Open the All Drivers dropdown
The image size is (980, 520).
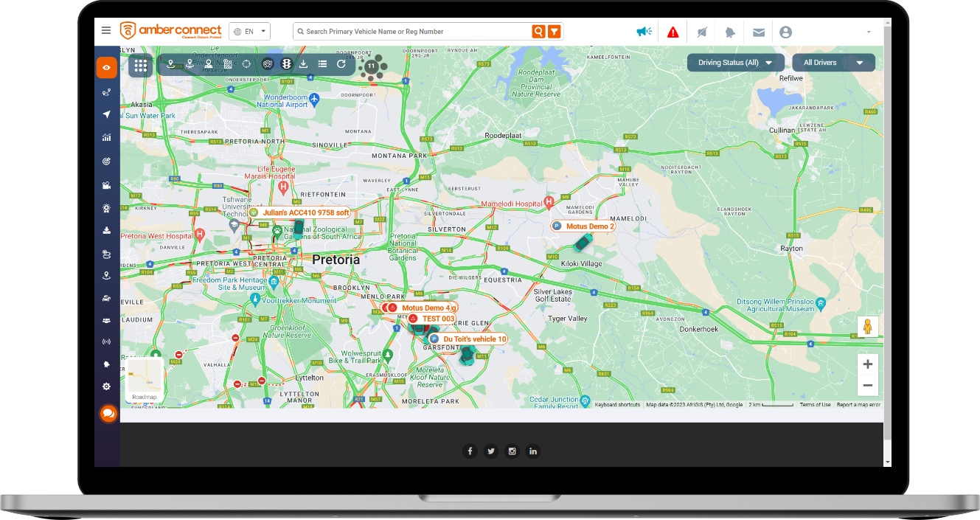coord(834,63)
